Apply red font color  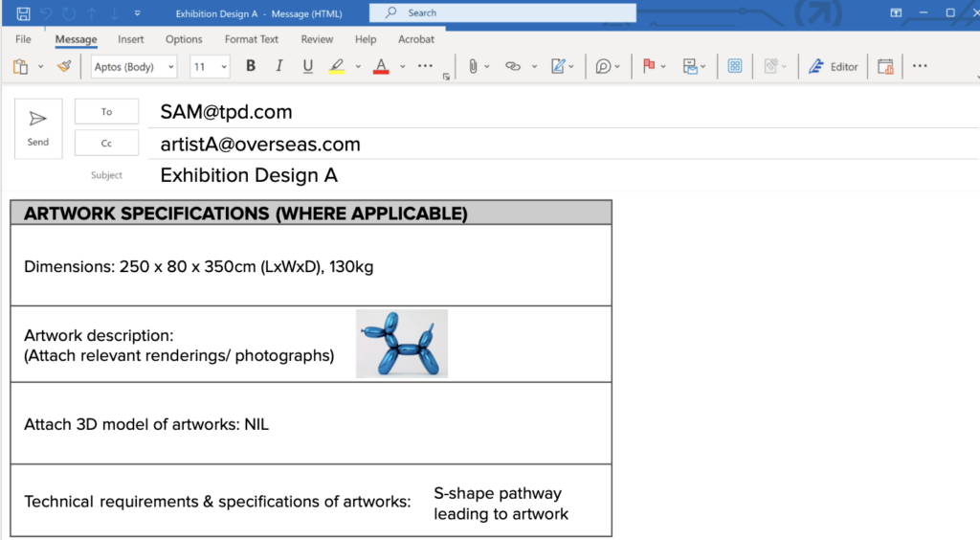(x=381, y=66)
